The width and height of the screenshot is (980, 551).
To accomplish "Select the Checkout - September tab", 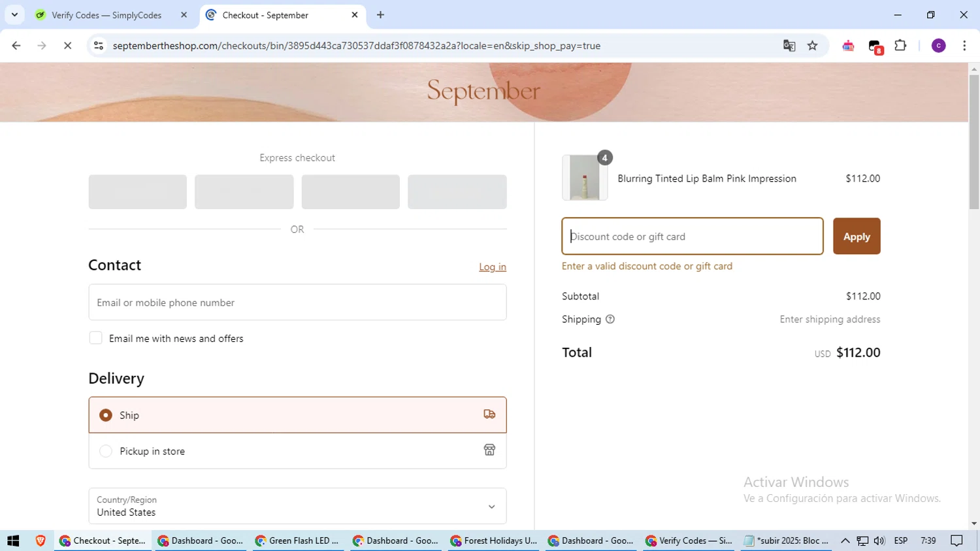I will 265,15.
